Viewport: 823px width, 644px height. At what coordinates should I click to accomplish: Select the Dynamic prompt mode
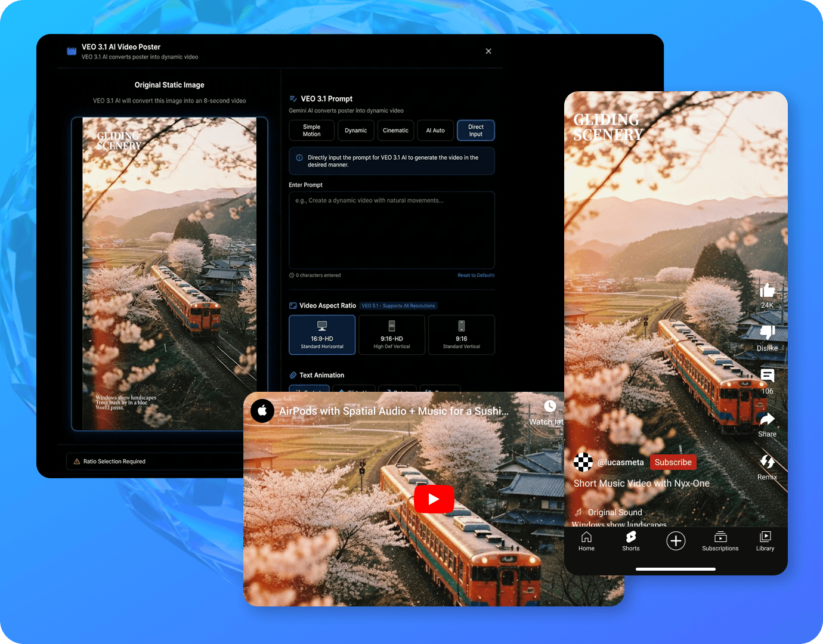tap(356, 131)
